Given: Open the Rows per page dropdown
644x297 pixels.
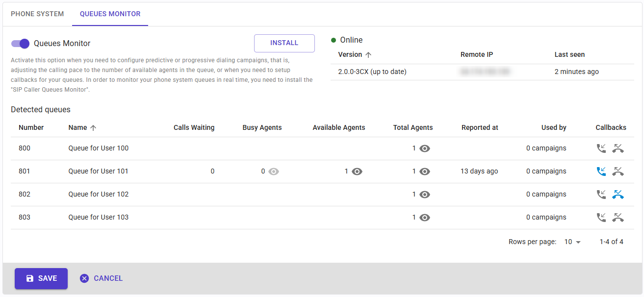Looking at the screenshot, I should [x=572, y=242].
